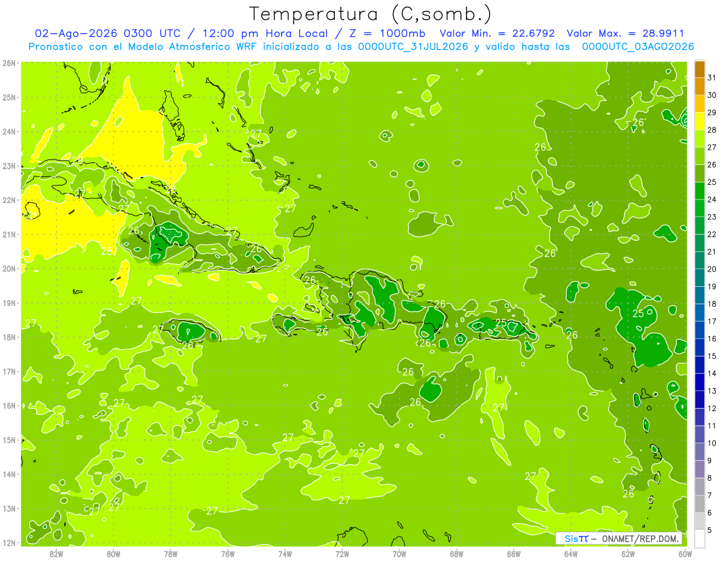This screenshot has width=728, height=562.
Task: Click the legend value label "20"
Action: pos(712,269)
